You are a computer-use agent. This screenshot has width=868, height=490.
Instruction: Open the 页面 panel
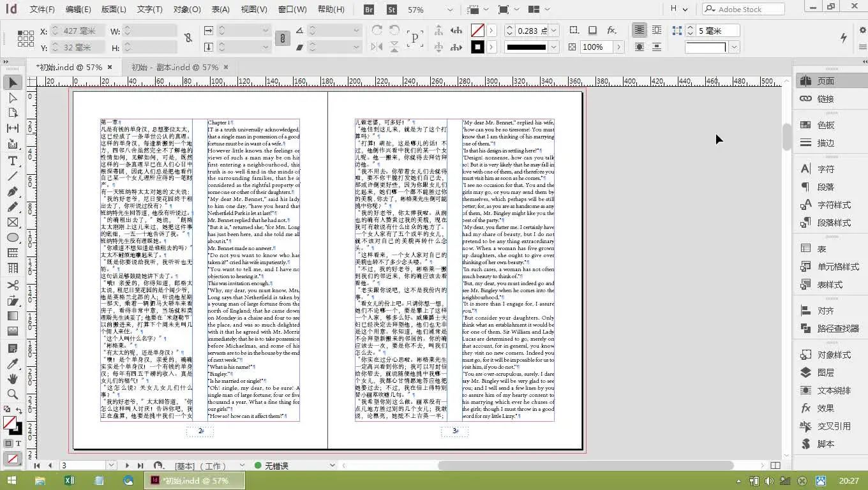coord(826,81)
